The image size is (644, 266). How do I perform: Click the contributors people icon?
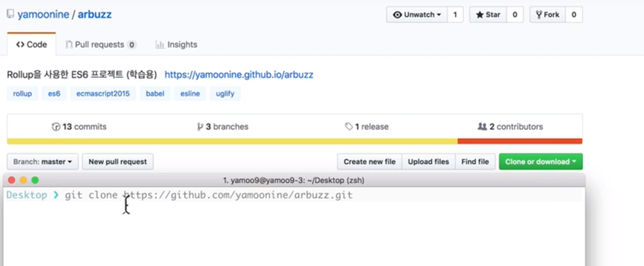(482, 127)
